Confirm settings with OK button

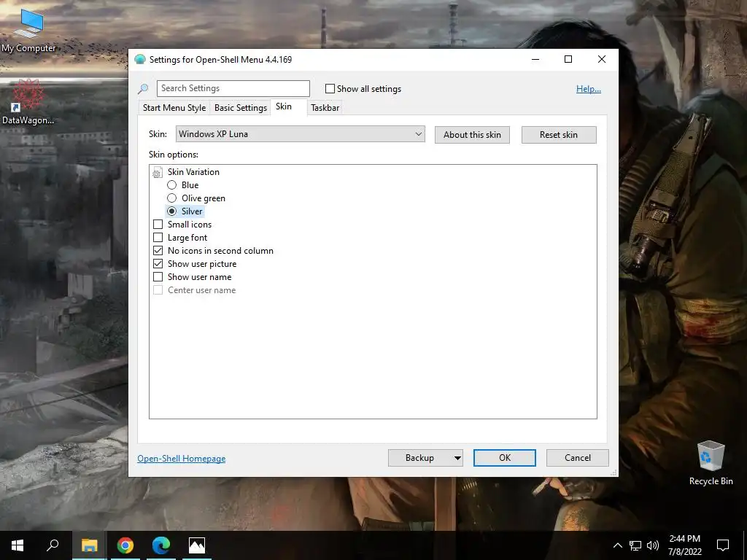(505, 458)
